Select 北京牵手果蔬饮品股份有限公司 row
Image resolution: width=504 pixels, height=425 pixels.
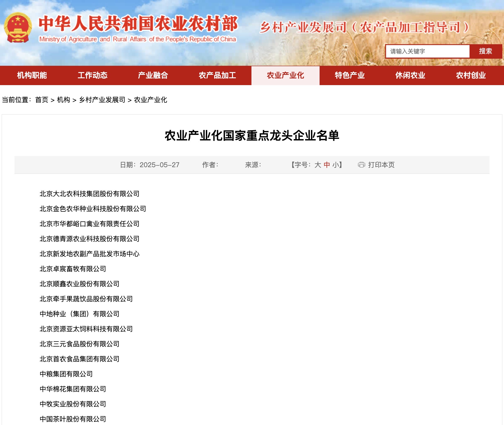pyautogui.click(x=86, y=299)
